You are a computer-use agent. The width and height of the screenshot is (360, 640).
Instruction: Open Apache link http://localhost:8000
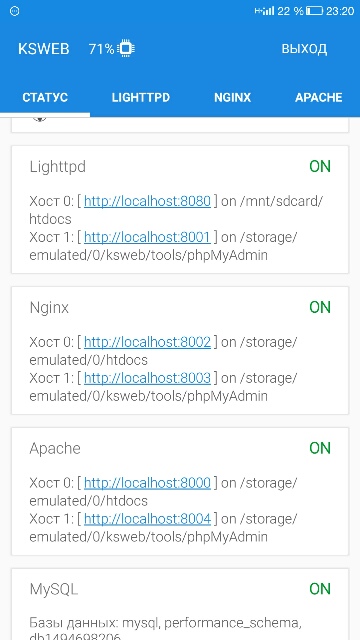point(147,483)
